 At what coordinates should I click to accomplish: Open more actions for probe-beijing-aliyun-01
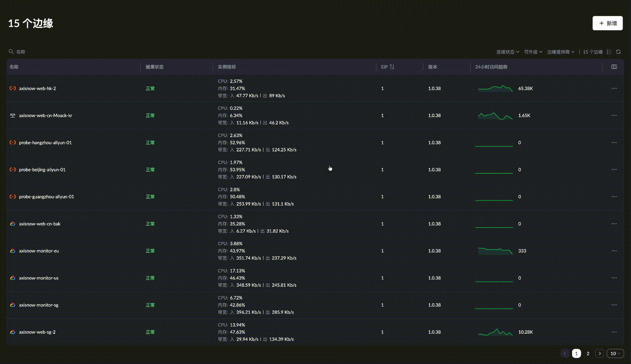click(614, 170)
